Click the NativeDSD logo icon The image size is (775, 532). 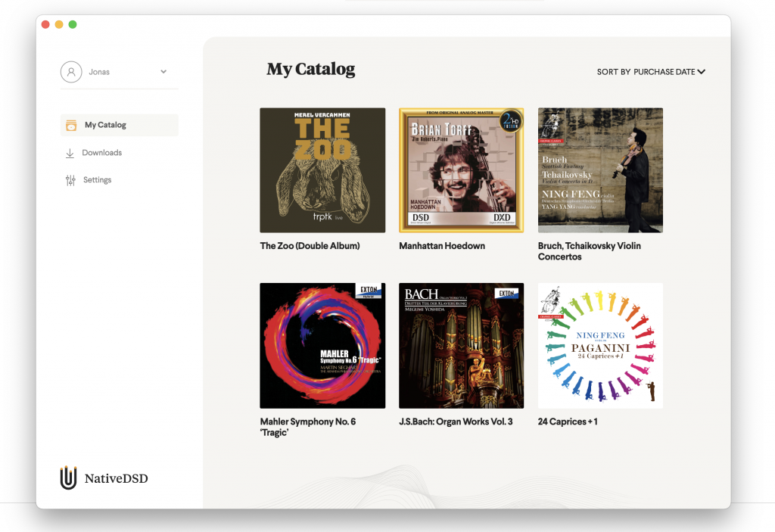[x=68, y=478]
